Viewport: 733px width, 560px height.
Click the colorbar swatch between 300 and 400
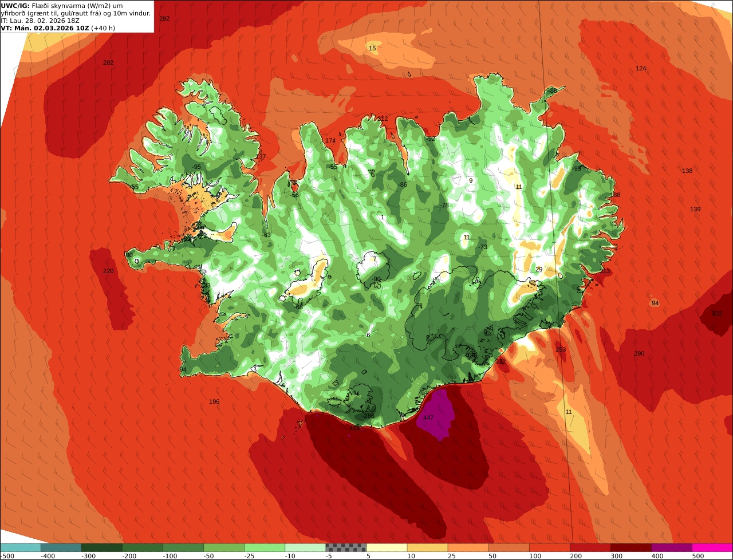click(x=631, y=547)
